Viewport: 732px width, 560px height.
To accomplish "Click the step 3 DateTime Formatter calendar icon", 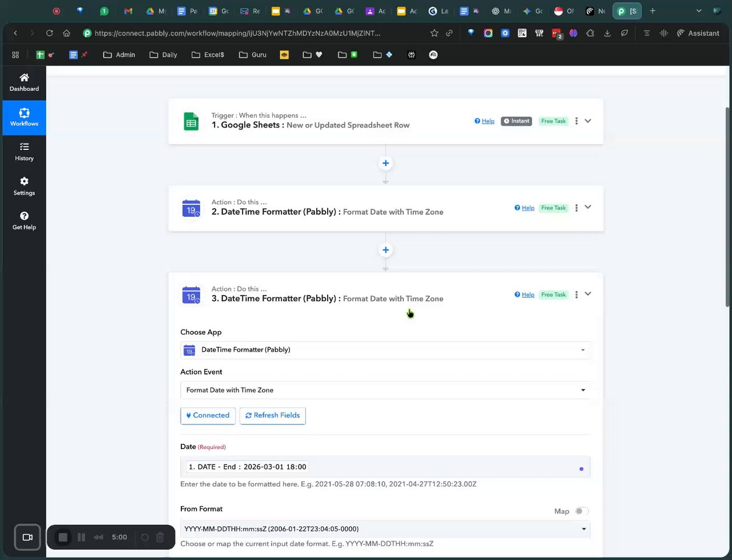I will pyautogui.click(x=191, y=295).
